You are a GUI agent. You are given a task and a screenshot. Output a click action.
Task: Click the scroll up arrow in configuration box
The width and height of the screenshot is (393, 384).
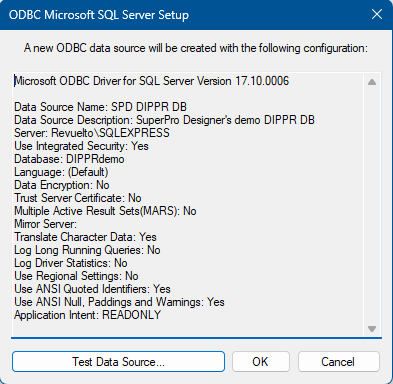(372, 82)
